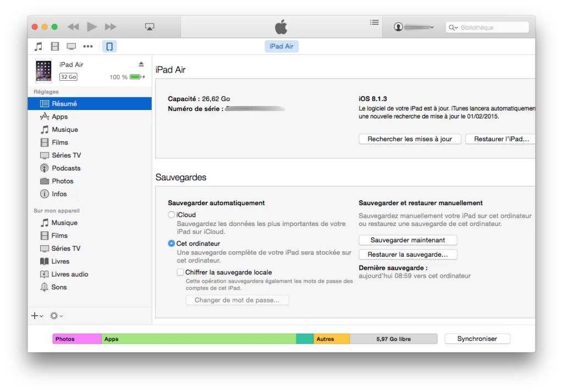Screen dimensions: 563x392
Task: Select the iCloud backup radio button
Action: [x=172, y=214]
